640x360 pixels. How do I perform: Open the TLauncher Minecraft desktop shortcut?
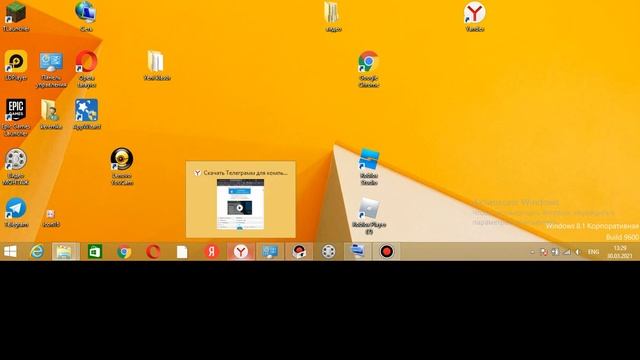tap(16, 17)
